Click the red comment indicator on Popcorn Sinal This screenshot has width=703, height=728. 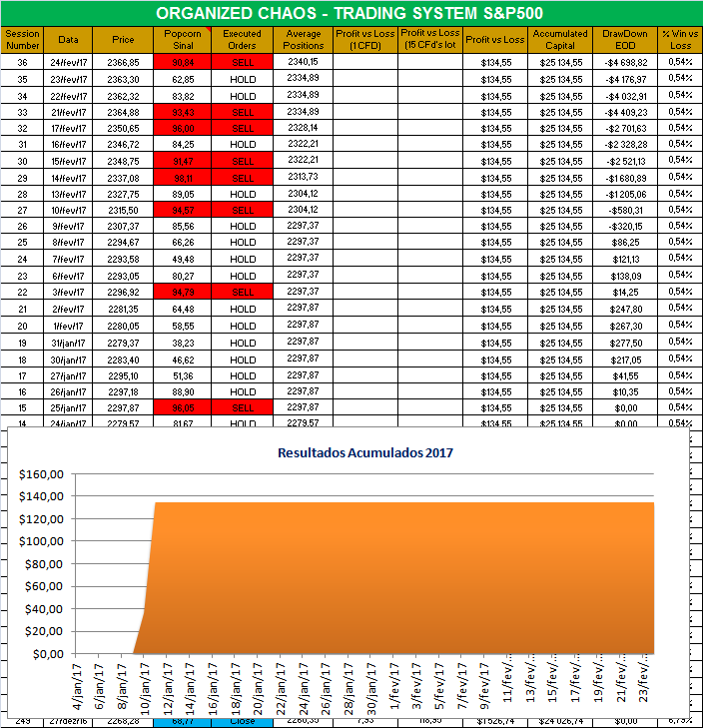point(209,29)
